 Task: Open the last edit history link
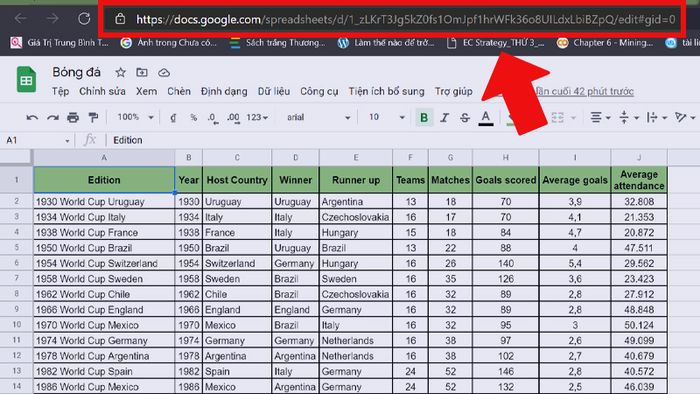(x=585, y=91)
